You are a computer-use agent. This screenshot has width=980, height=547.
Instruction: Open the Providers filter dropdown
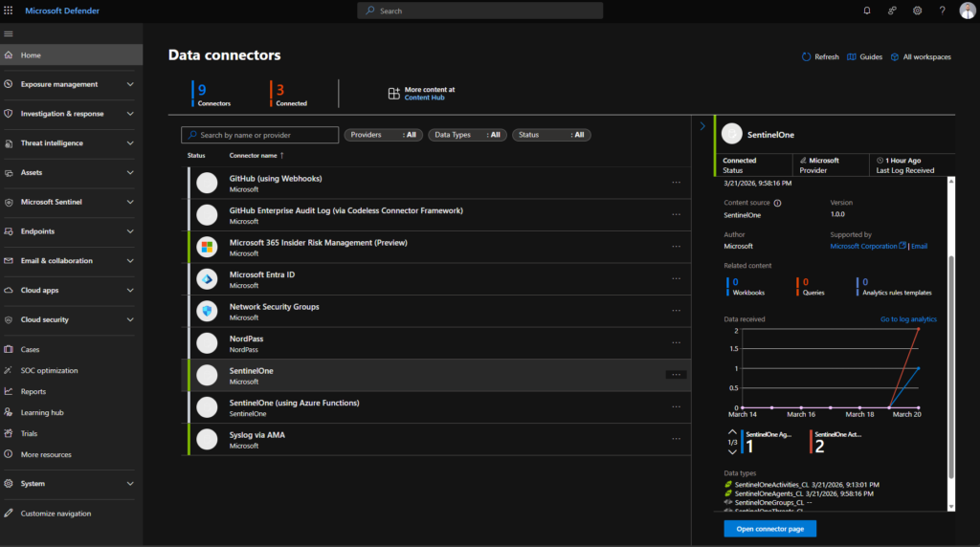(383, 135)
